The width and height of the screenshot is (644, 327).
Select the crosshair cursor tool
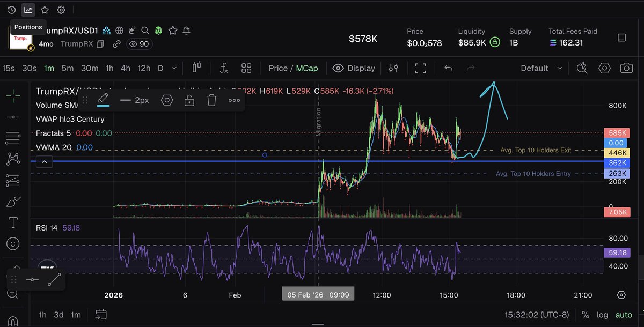13,96
